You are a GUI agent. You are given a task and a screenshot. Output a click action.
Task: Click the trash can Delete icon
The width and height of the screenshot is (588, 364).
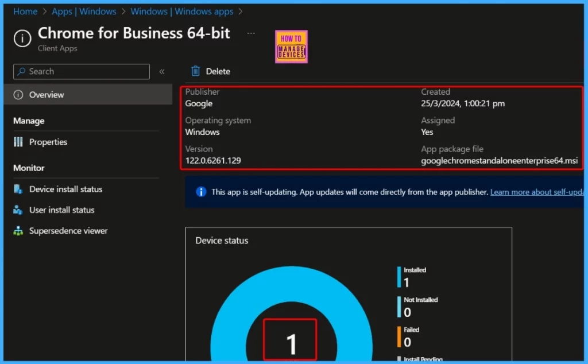coord(195,71)
